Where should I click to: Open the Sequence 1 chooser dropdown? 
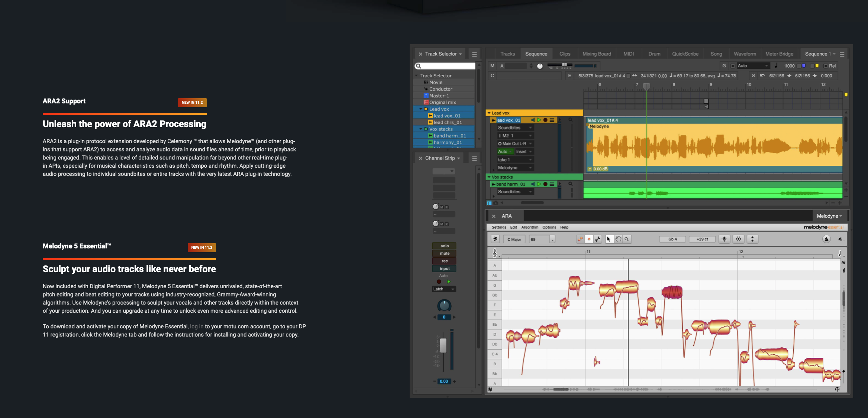820,54
